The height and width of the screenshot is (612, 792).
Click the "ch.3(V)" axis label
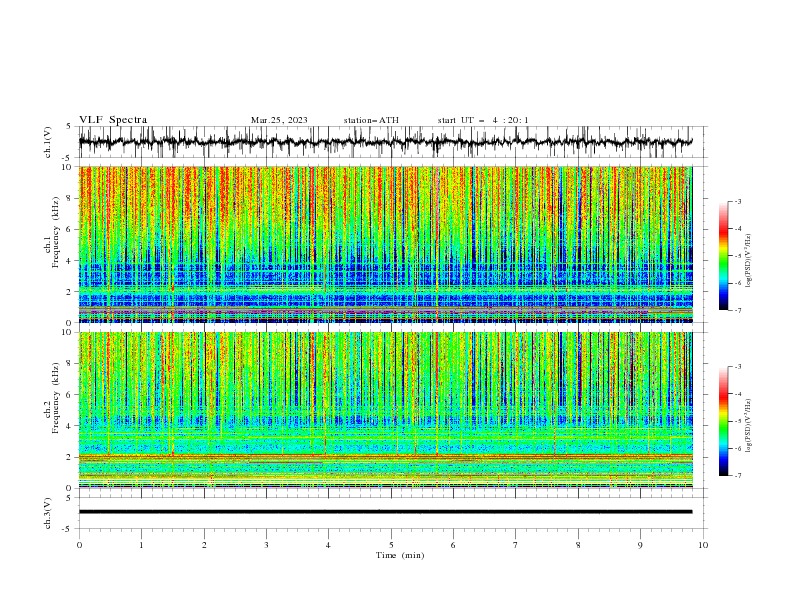coord(48,513)
